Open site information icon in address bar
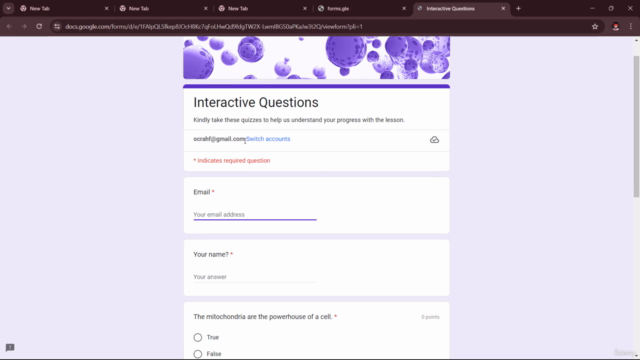 [57, 27]
